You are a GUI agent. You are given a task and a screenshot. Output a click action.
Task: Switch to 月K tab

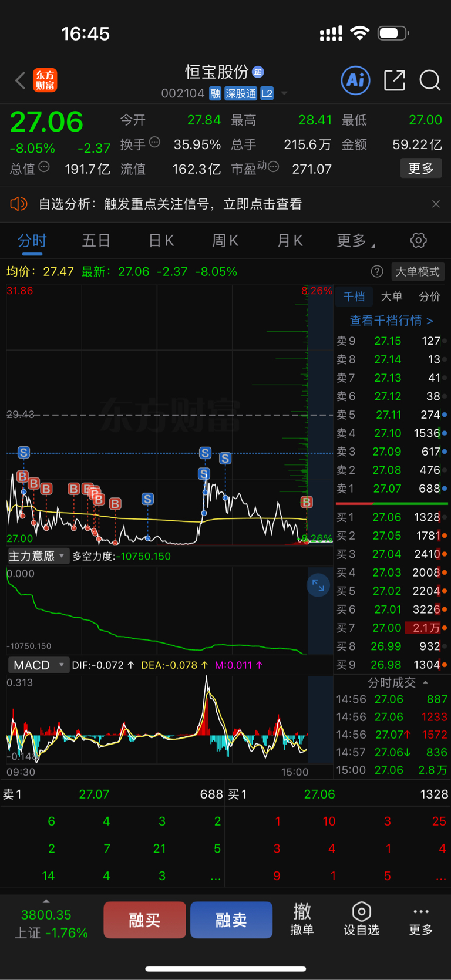290,241
